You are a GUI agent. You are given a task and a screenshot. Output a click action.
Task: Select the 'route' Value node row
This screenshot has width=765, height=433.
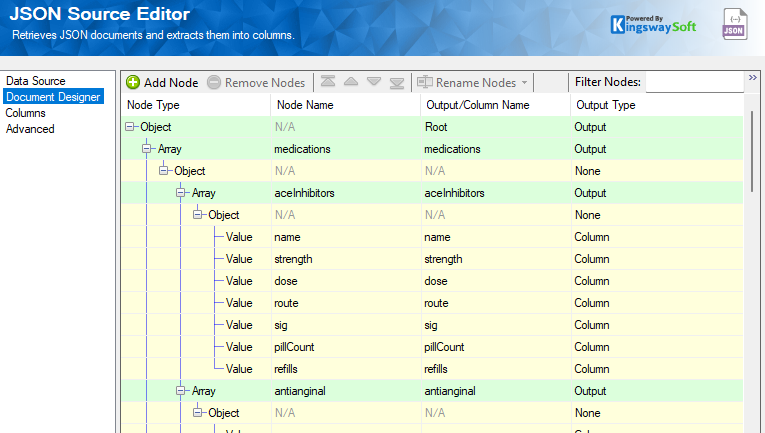[432, 303]
